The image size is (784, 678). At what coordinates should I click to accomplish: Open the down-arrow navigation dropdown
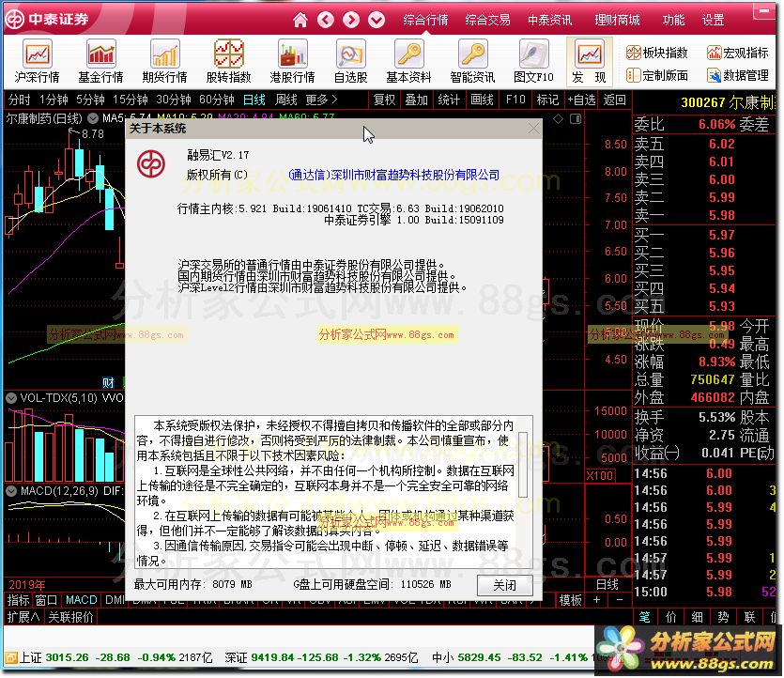377,20
